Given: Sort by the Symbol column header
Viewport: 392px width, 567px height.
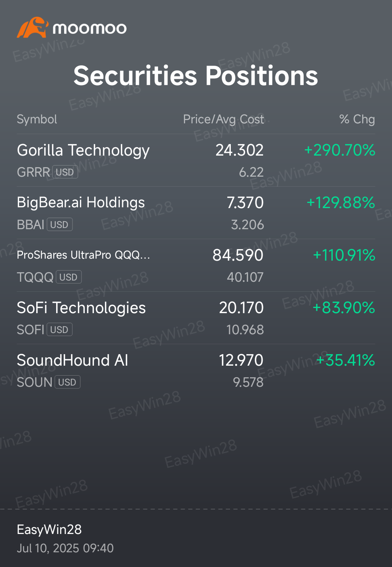Looking at the screenshot, I should [x=37, y=119].
